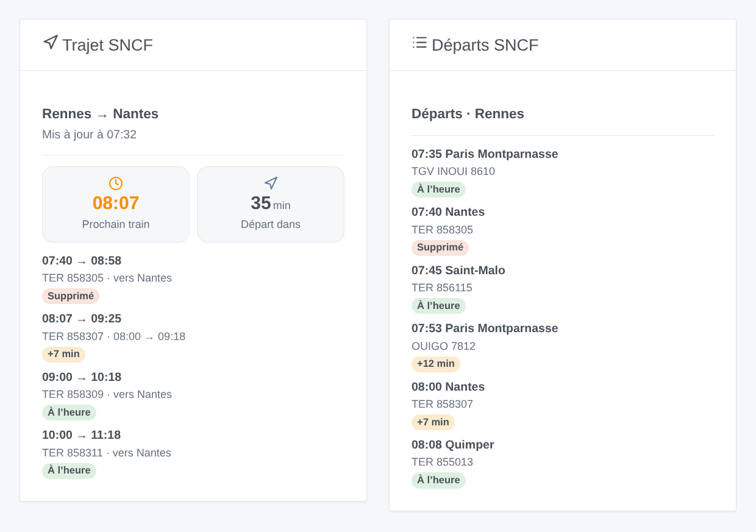
Task: Click 'TER 858309 · vers Nantes' text
Action: coord(107,394)
